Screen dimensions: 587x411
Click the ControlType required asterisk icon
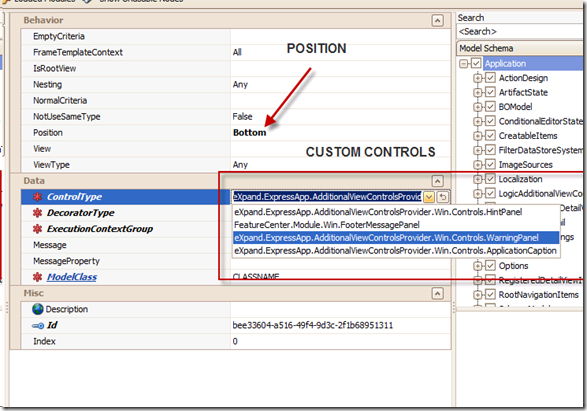click(37, 197)
